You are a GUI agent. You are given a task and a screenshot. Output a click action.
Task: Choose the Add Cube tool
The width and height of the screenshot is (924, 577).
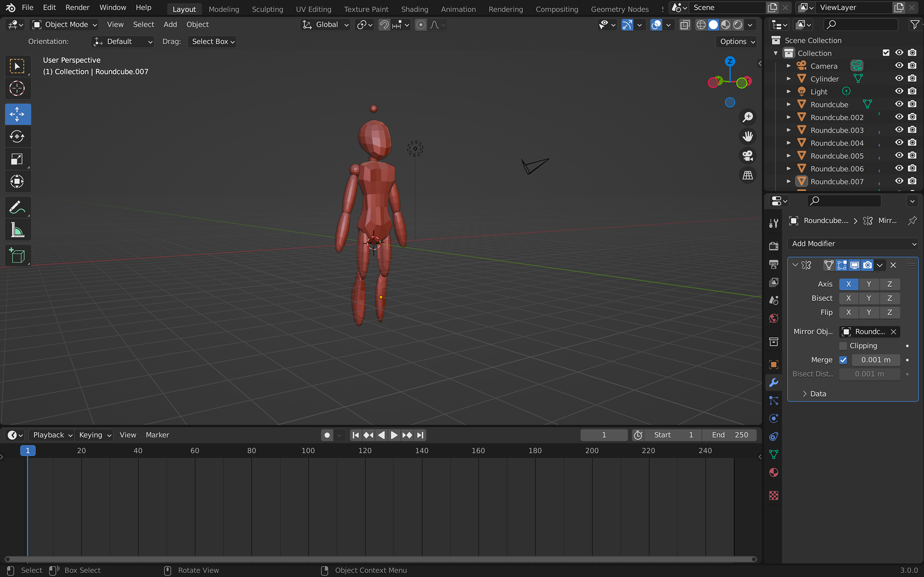point(17,256)
